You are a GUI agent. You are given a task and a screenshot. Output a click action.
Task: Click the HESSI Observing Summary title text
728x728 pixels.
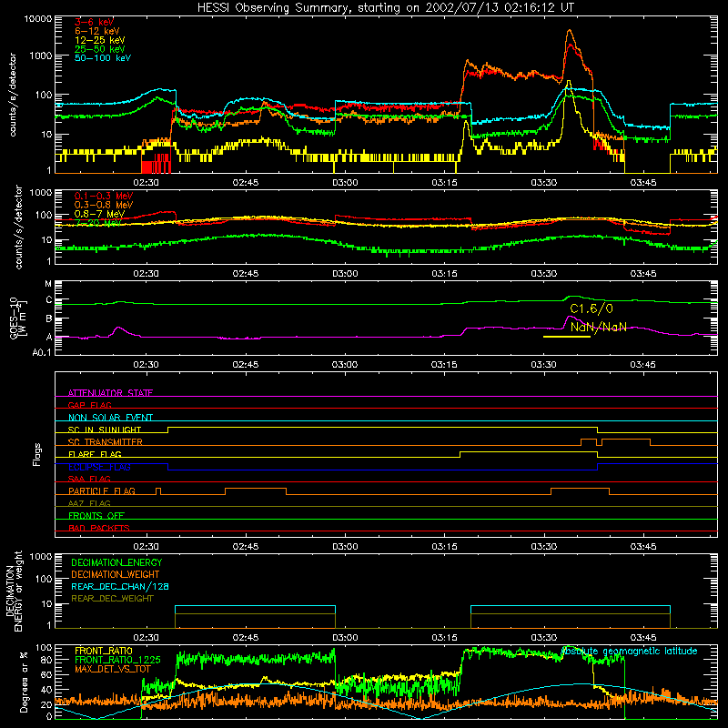(x=385, y=8)
